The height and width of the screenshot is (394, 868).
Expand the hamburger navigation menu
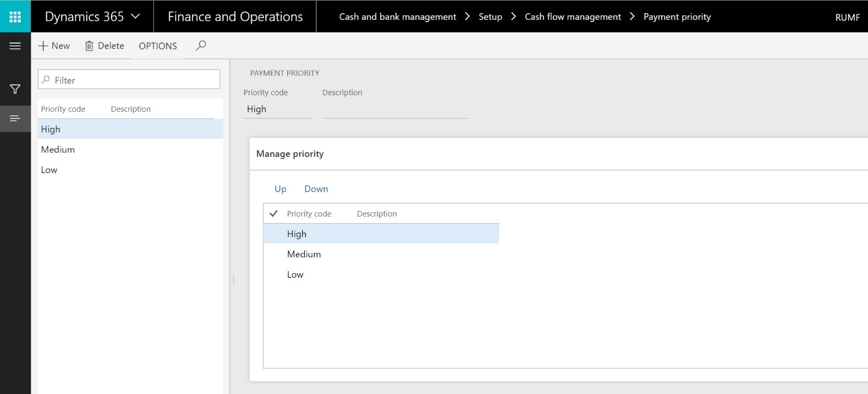(x=15, y=46)
